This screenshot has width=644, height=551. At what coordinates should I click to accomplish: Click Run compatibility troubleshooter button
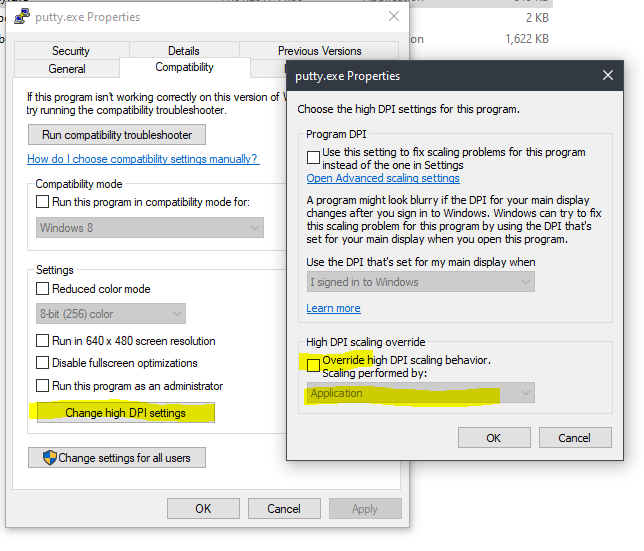(x=117, y=135)
